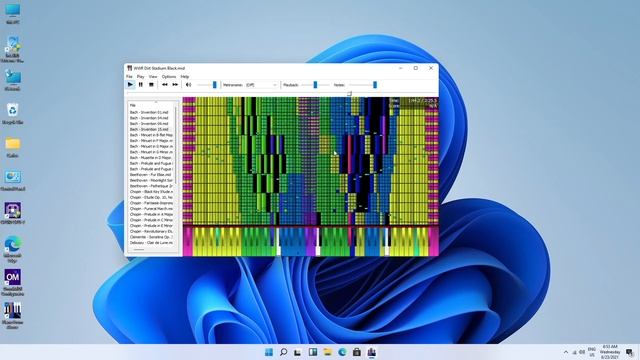Click the piano keys desktop shortcut
640x360 pixels.
click(13, 315)
